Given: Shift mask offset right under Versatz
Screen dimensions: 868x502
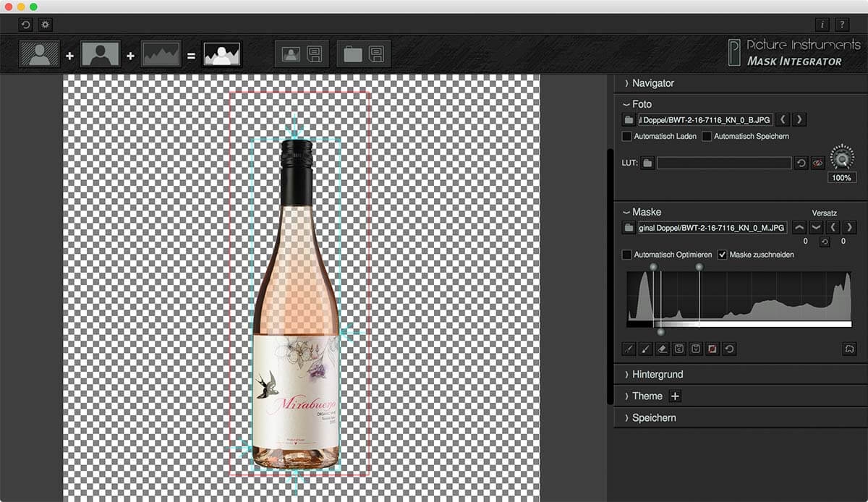Looking at the screenshot, I should (850, 227).
